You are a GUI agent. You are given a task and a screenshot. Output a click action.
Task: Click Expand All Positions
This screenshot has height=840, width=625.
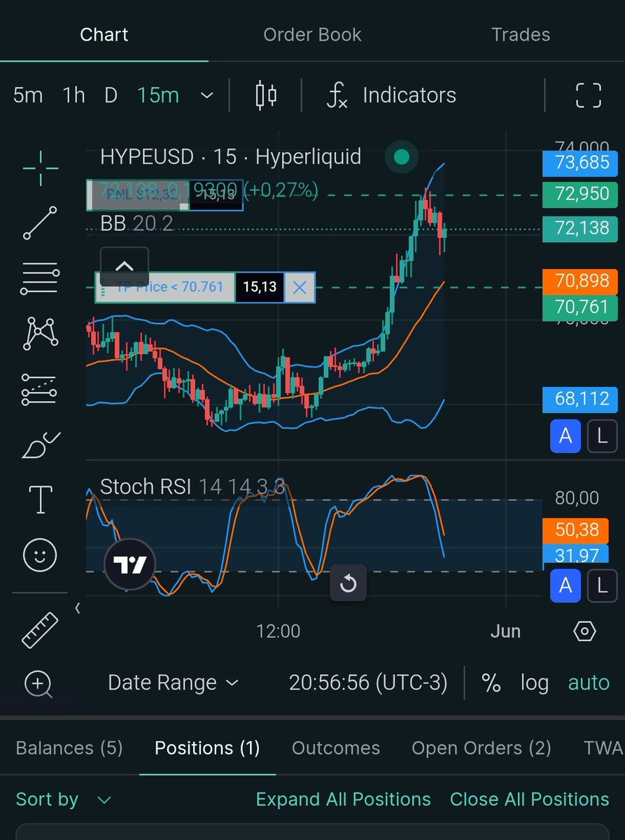tap(343, 799)
